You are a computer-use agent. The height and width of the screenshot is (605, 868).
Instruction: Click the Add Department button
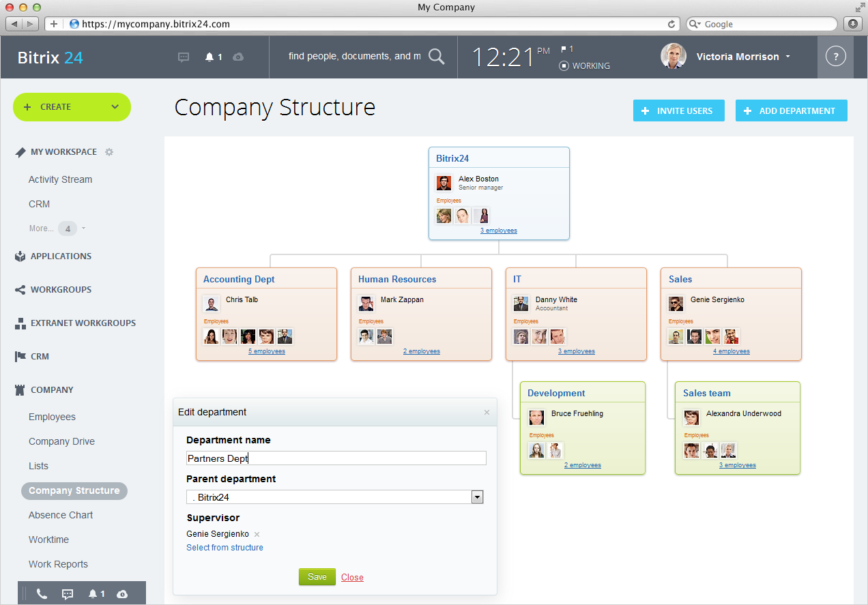point(791,110)
